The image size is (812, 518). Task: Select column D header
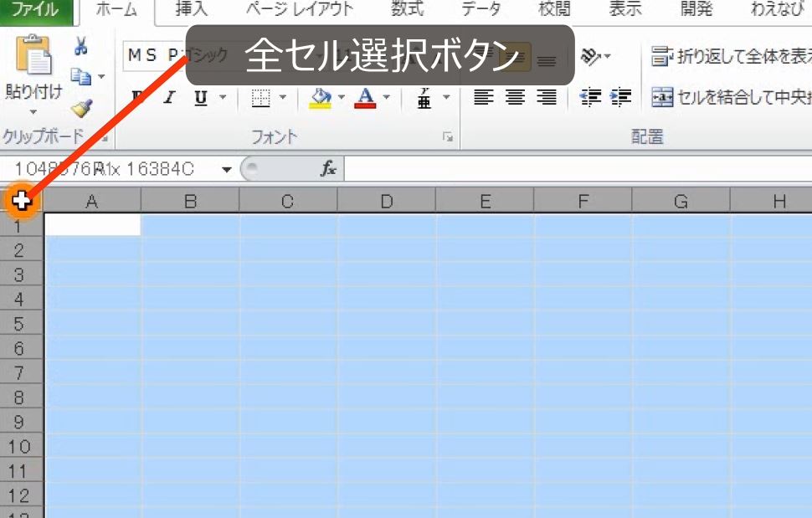[386, 201]
